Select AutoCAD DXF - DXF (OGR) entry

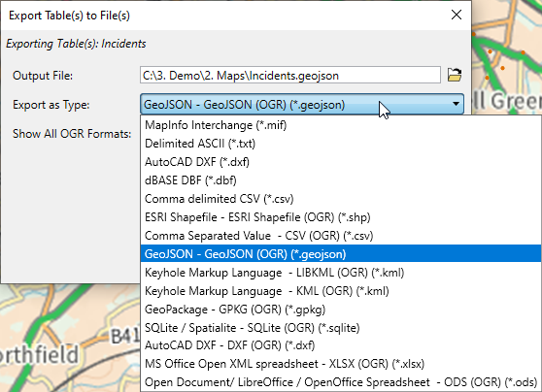pyautogui.click(x=341, y=345)
